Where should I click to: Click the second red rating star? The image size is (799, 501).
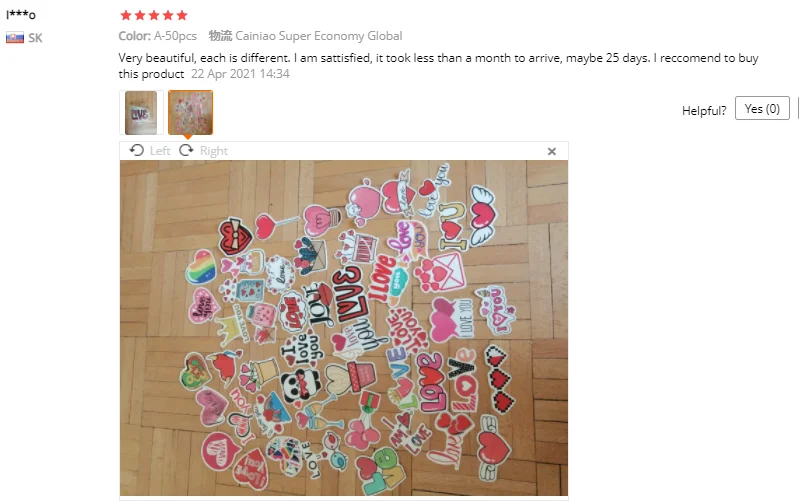[x=140, y=15]
